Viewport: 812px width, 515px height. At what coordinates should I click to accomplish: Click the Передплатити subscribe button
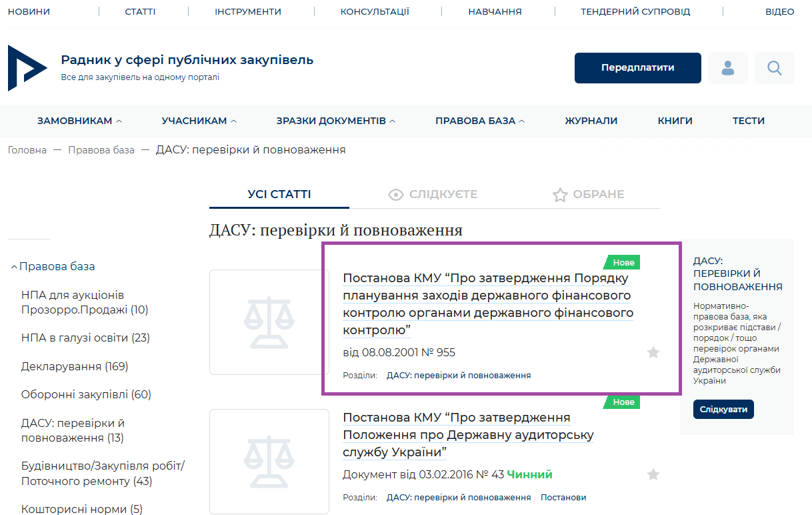(x=637, y=68)
